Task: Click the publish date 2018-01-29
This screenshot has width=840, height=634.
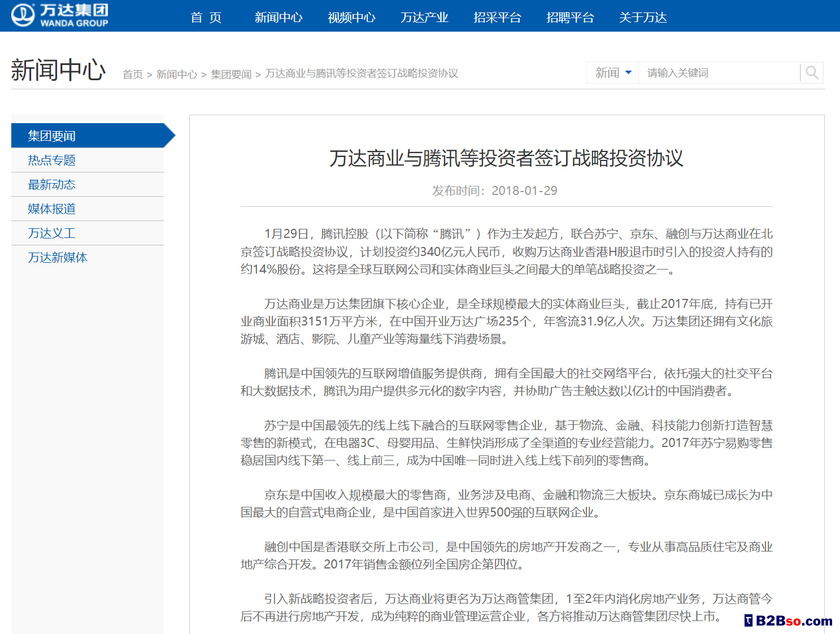Action: pos(524,191)
